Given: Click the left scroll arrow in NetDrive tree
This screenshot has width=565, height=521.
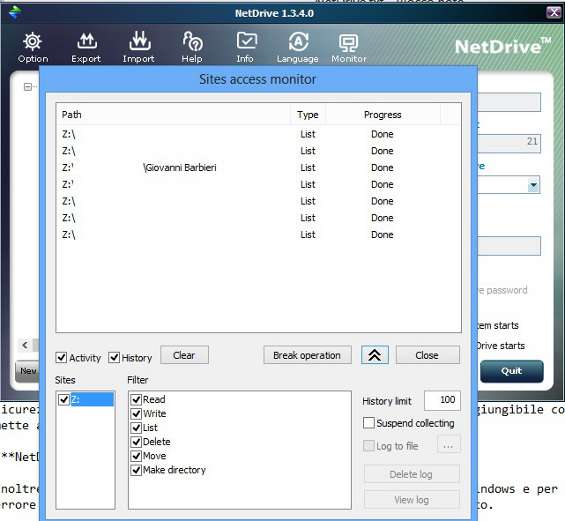Looking at the screenshot, I should click(25, 345).
